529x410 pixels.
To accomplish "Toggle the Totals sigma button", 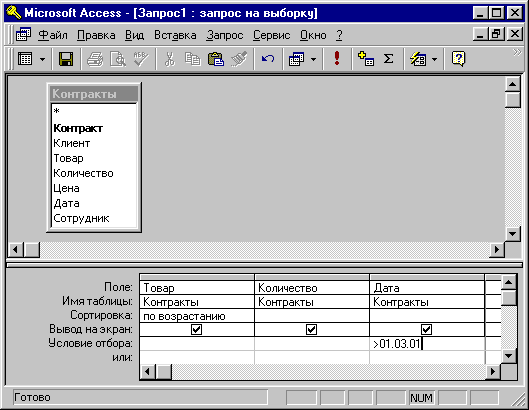I will (389, 59).
